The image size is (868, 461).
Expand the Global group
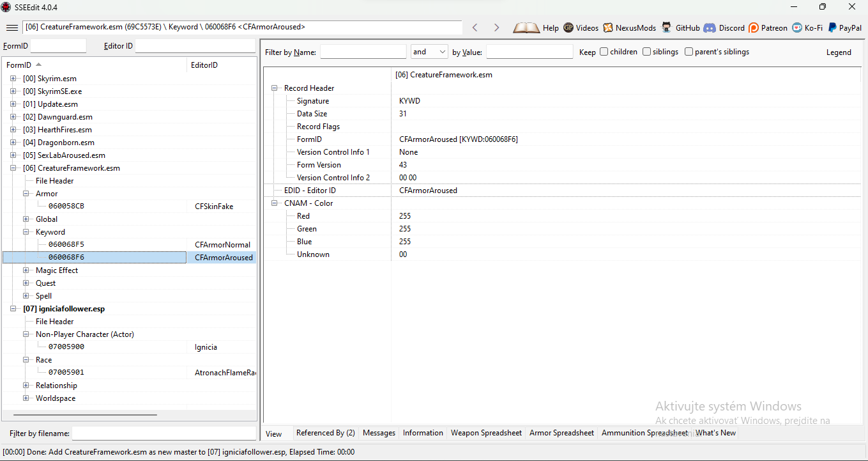tap(26, 219)
